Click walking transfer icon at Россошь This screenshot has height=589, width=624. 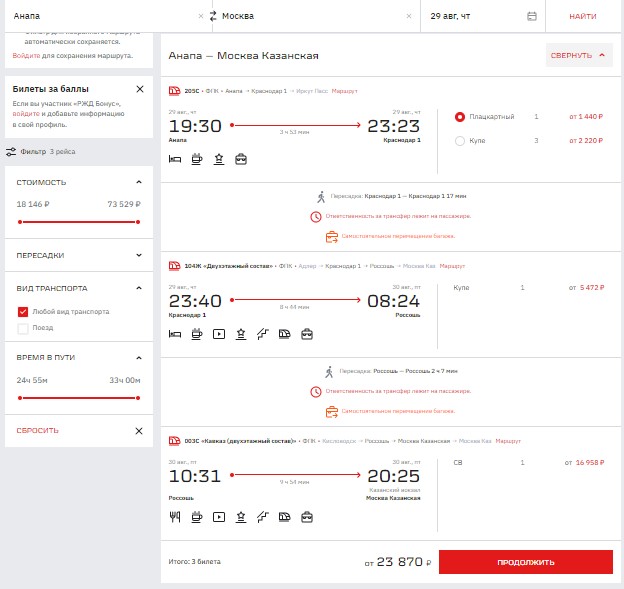point(329,372)
